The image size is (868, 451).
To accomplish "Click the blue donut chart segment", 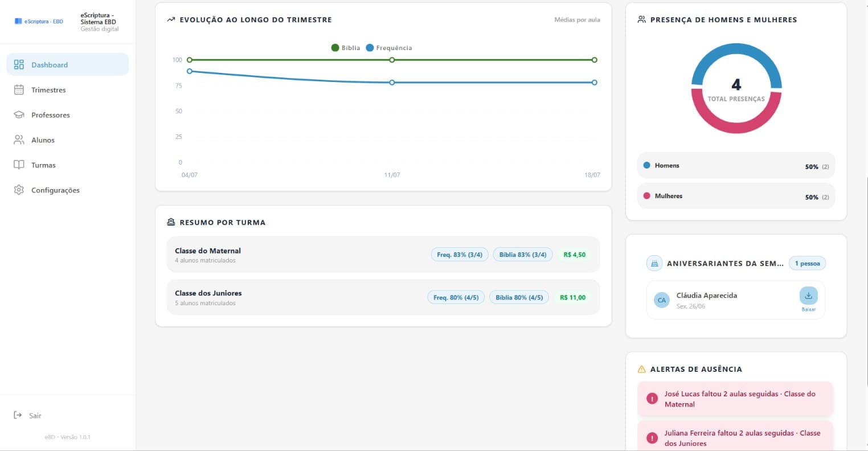I will pyautogui.click(x=736, y=50).
